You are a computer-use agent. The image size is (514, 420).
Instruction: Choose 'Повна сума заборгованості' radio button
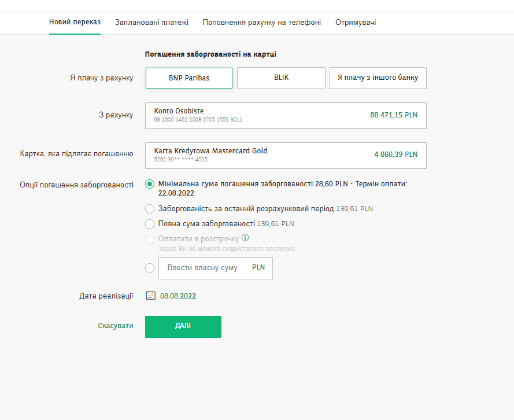click(x=150, y=224)
